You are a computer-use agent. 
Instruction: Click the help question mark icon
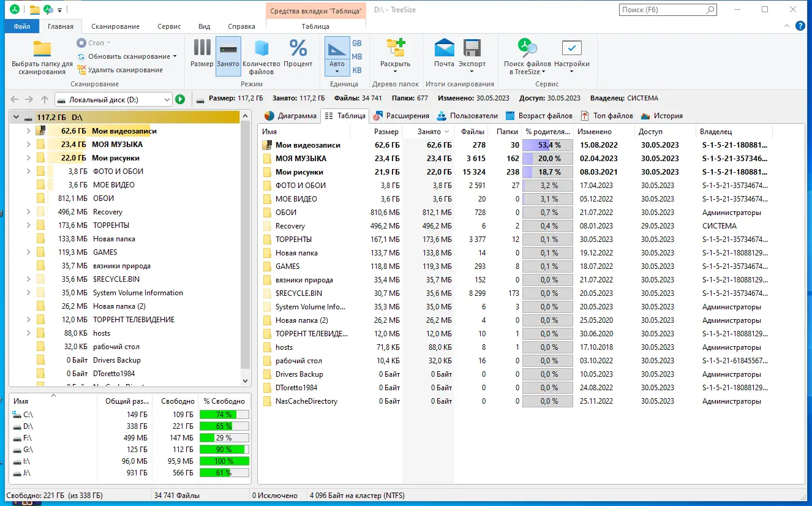point(800,26)
